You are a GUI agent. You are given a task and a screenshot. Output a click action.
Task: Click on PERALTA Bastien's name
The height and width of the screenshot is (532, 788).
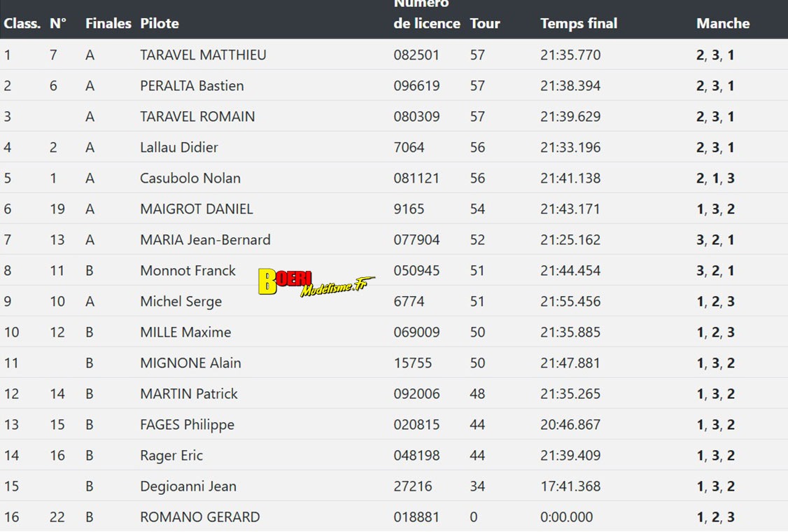(x=192, y=85)
